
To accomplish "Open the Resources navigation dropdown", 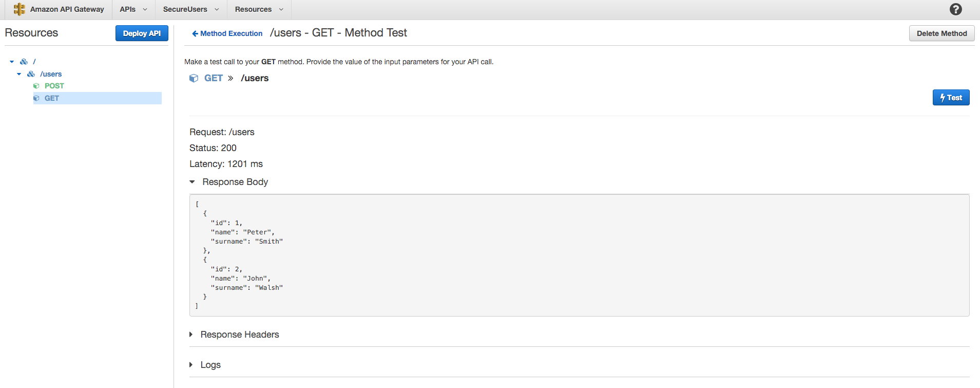I will coord(259,9).
